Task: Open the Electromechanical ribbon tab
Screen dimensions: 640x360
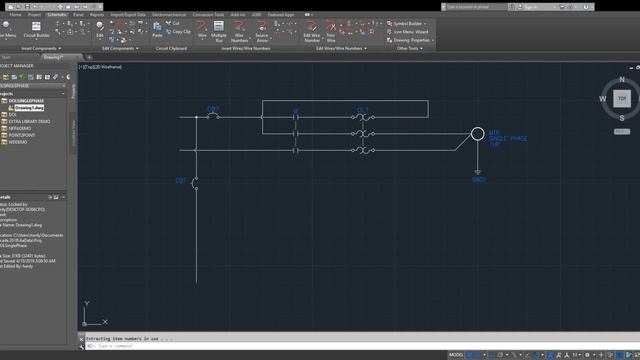Action: coord(169,15)
